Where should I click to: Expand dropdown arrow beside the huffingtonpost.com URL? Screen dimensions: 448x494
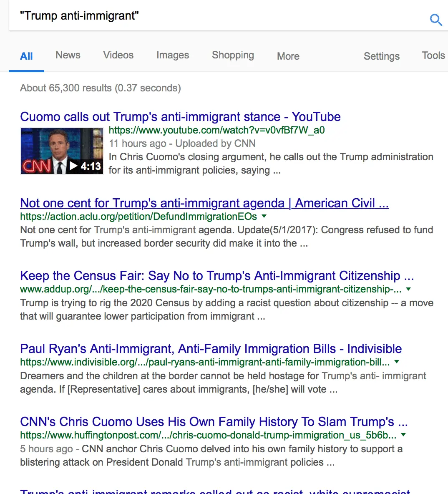tap(403, 435)
